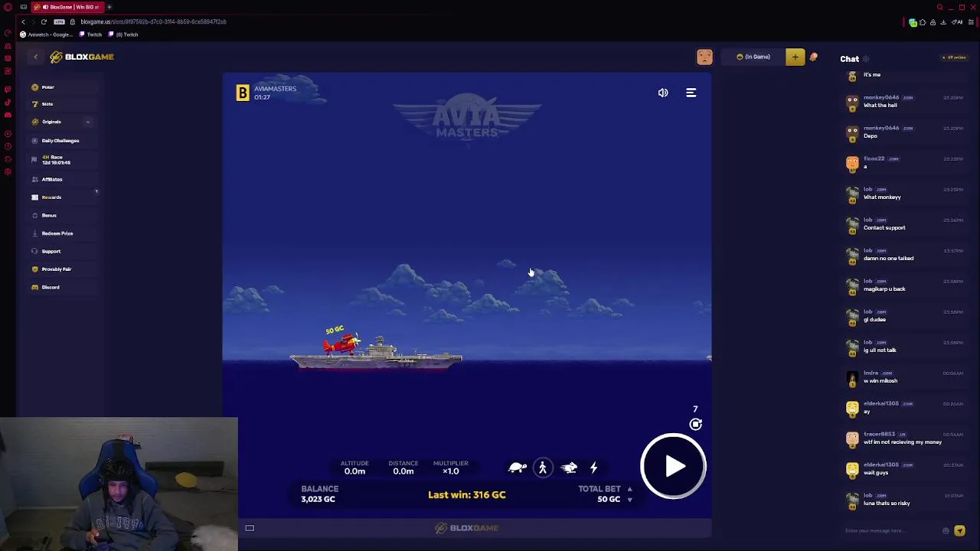Click the BloxGame logo

coord(82,57)
